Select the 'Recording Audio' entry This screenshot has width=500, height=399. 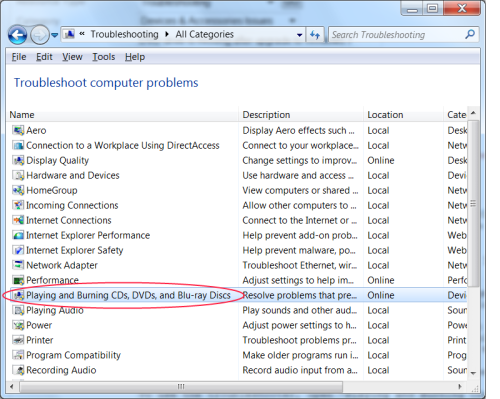point(61,370)
